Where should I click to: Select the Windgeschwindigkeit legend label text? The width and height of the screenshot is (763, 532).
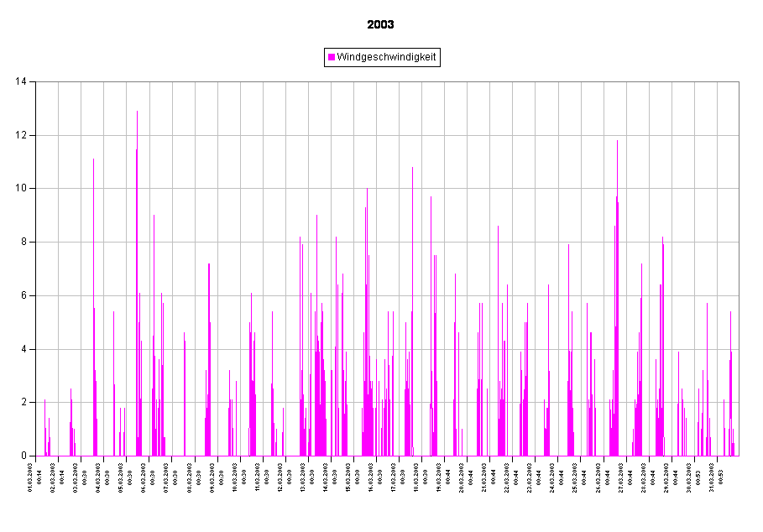(386, 57)
